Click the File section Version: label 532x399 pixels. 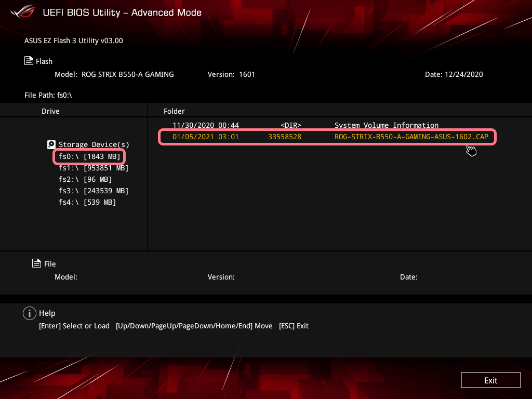tap(221, 277)
